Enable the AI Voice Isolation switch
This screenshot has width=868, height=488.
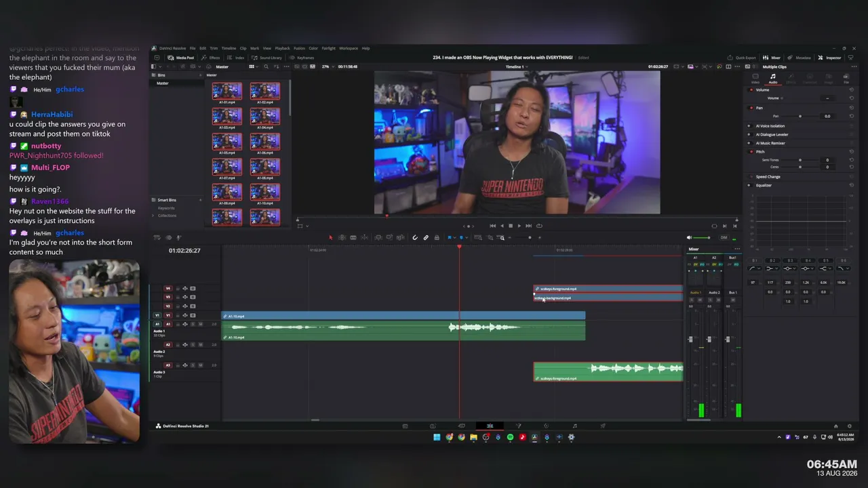pos(749,126)
